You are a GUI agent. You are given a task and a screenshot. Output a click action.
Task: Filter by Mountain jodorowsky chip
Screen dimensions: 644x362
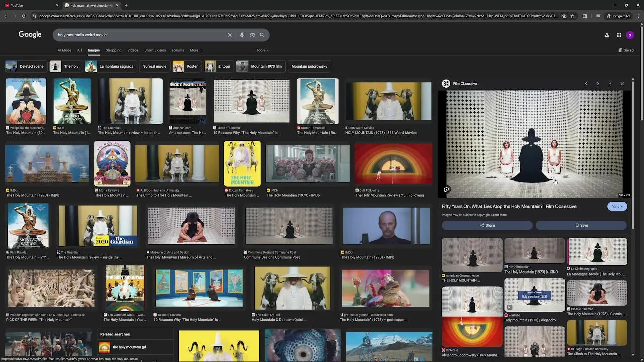309,66
